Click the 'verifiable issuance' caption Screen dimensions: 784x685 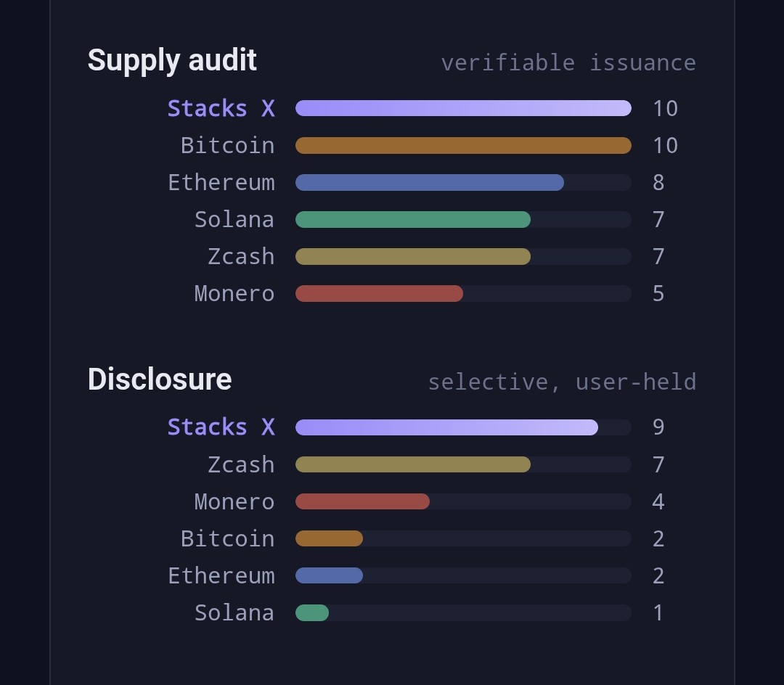[x=568, y=63]
